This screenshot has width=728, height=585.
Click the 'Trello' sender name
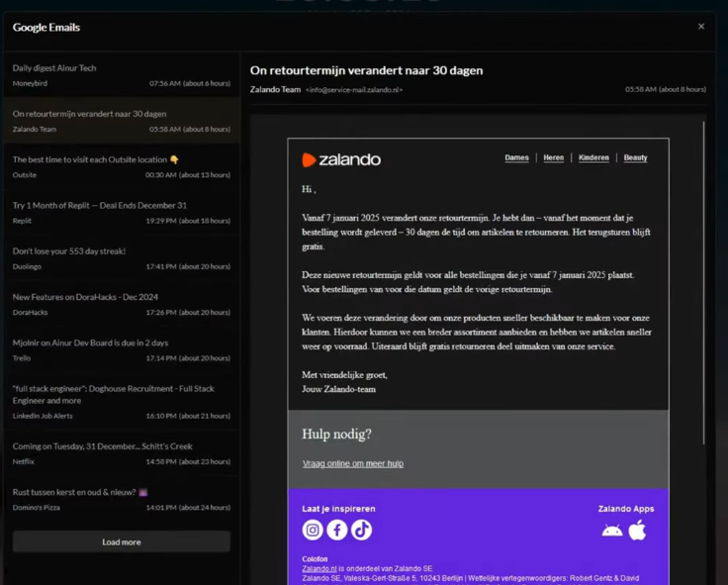click(22, 357)
